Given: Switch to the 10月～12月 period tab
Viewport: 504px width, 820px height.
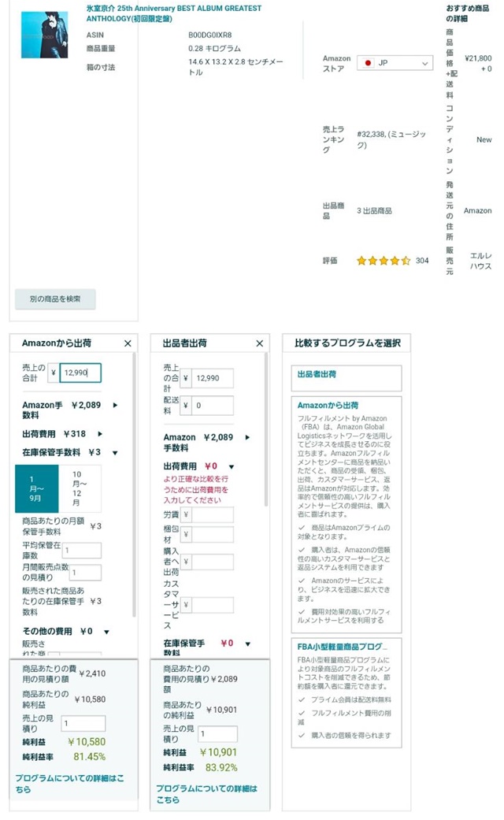Looking at the screenshot, I should [80, 488].
